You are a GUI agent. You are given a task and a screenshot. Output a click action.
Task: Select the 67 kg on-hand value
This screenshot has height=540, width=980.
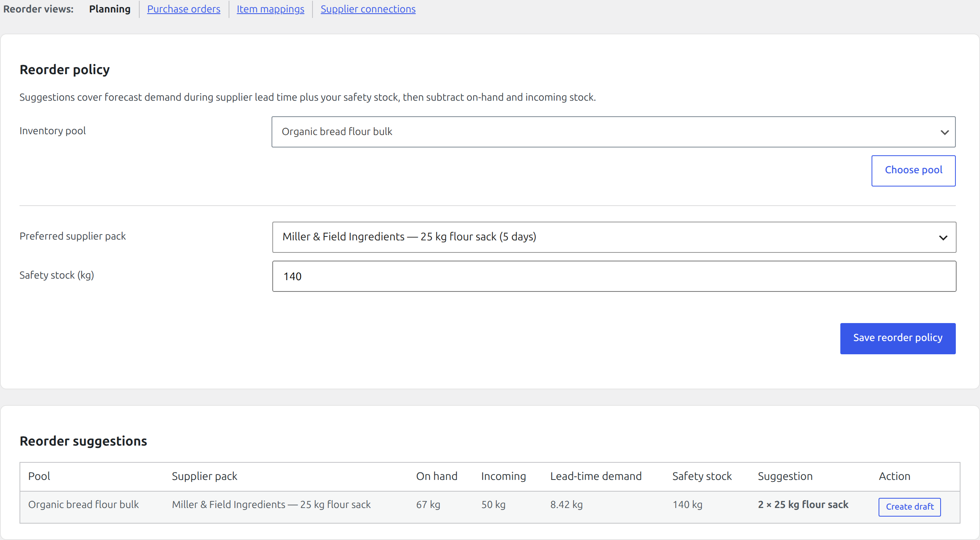pyautogui.click(x=428, y=504)
